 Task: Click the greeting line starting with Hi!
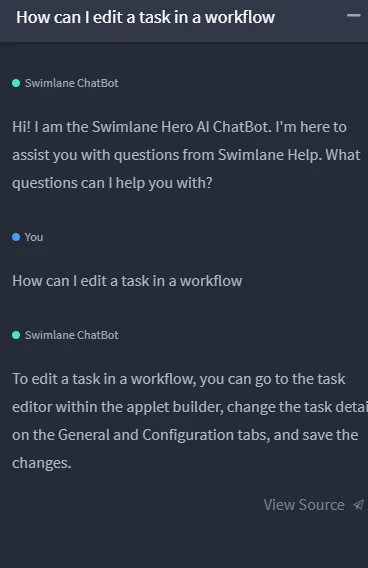point(179,127)
